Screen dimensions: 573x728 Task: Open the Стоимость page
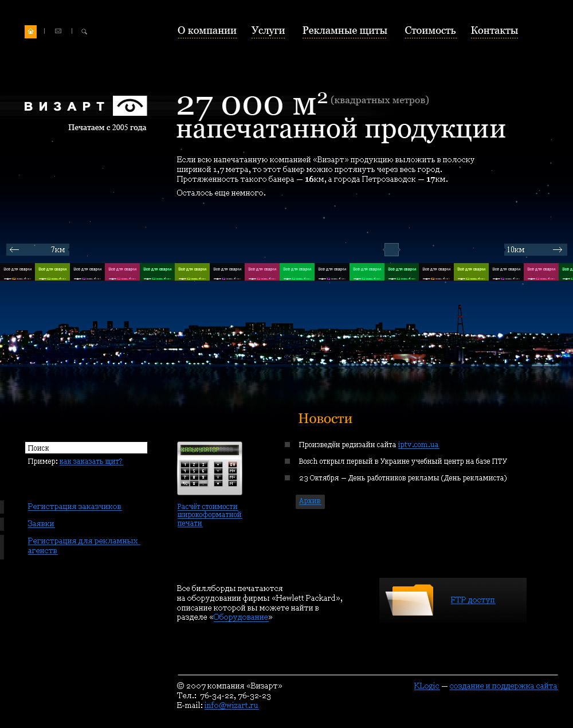[x=430, y=31]
